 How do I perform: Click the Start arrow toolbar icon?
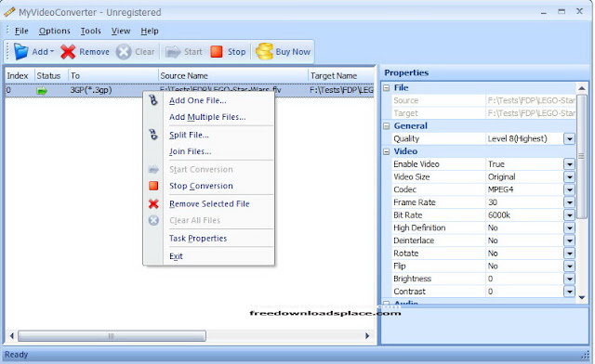173,52
